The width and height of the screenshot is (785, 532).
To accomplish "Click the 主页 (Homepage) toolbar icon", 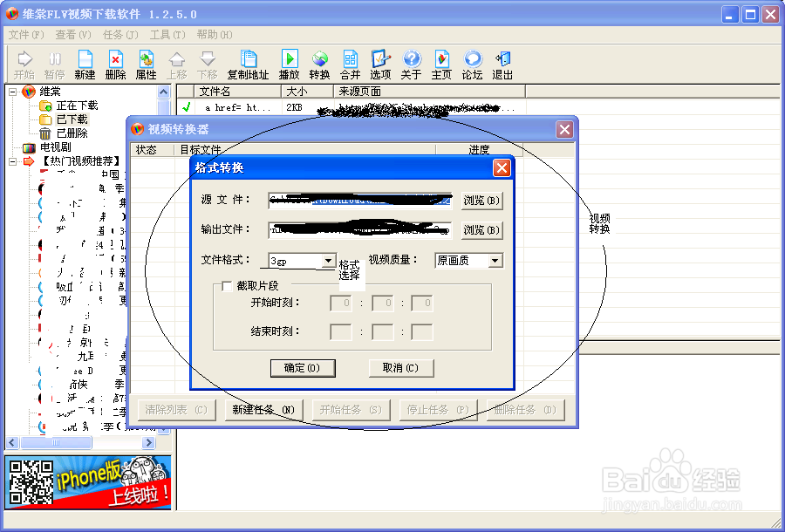I will [x=441, y=65].
